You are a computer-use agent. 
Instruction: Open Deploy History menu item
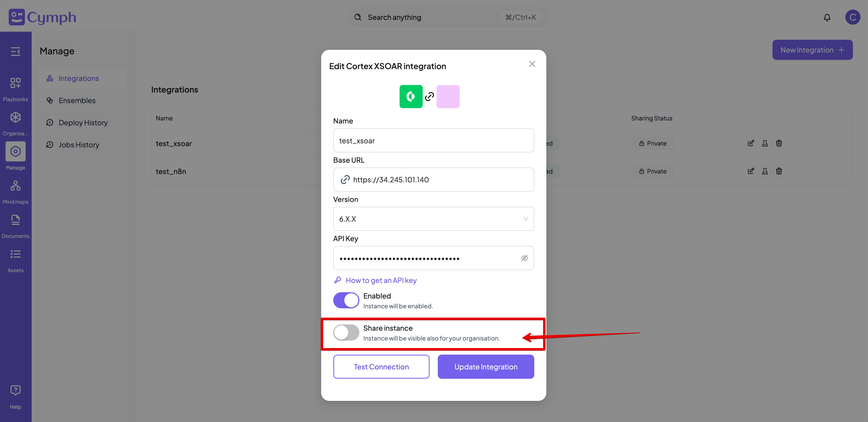(x=83, y=123)
